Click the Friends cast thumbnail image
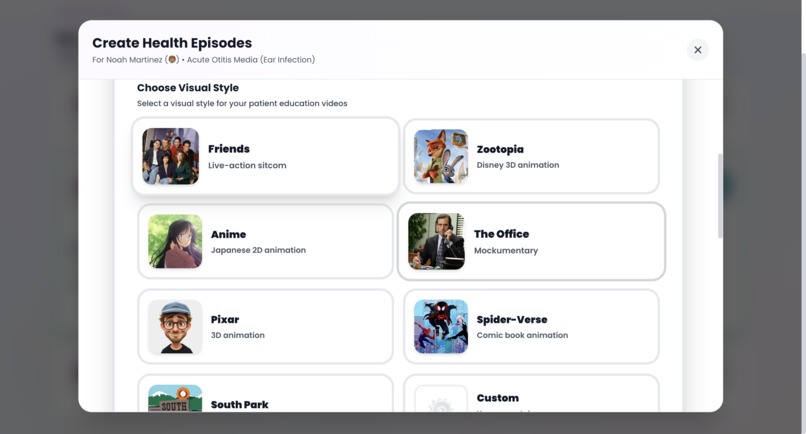This screenshot has width=806, height=434. [x=171, y=156]
